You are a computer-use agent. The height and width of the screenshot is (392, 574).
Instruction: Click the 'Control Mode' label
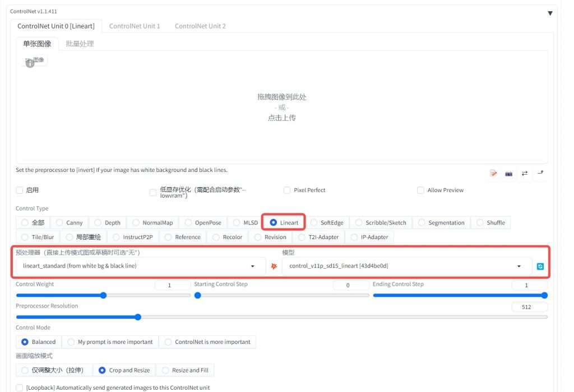[33, 328]
